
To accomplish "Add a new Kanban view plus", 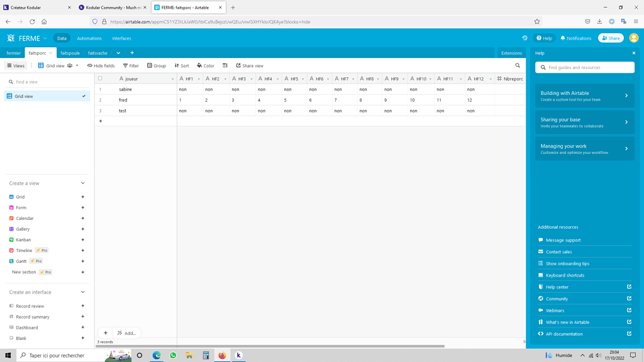I will 82,239.
